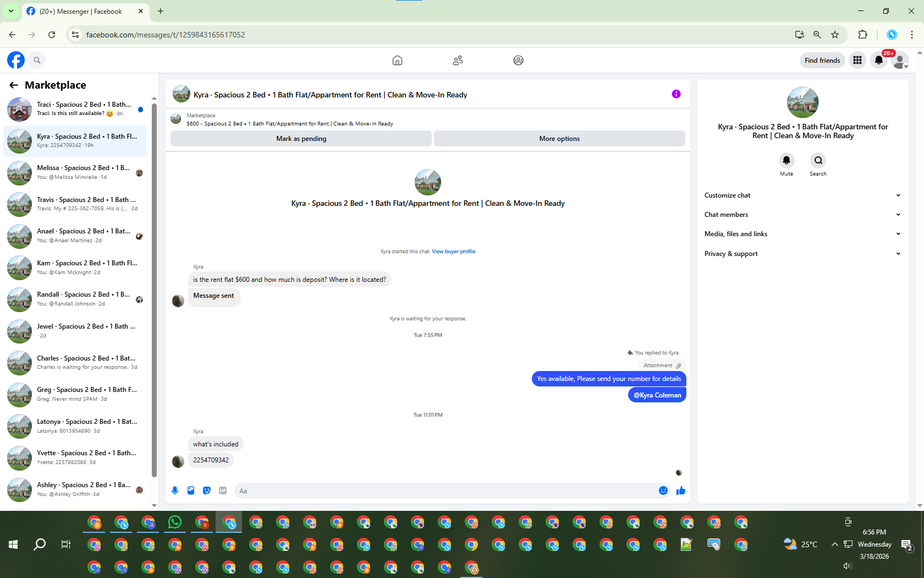Open a new browser tab

tap(161, 11)
